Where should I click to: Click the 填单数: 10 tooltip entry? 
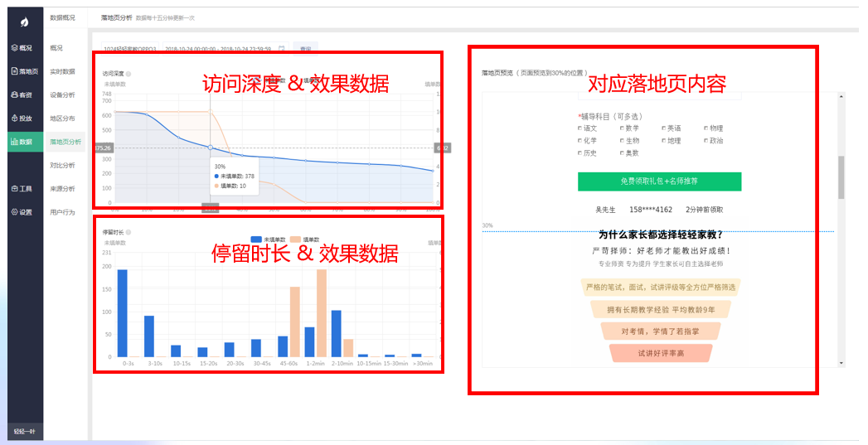click(230, 186)
